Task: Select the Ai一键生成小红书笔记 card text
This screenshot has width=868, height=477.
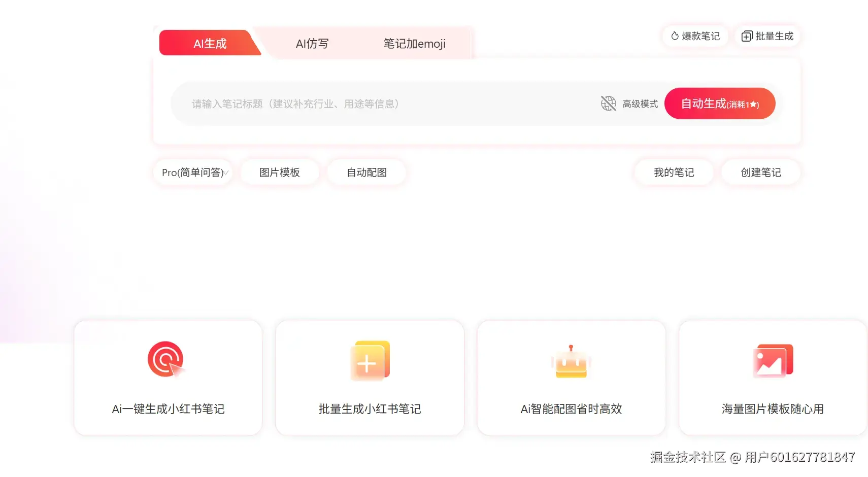Action: [168, 409]
